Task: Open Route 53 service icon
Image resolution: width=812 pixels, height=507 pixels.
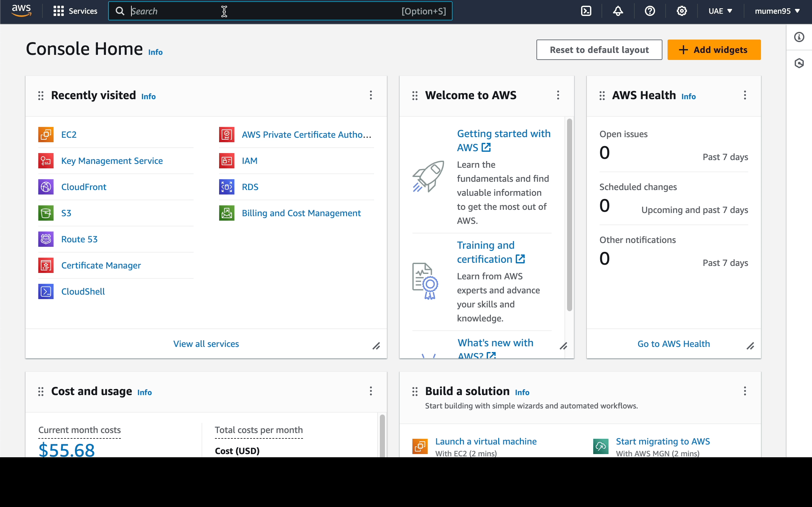Action: pyautogui.click(x=46, y=239)
